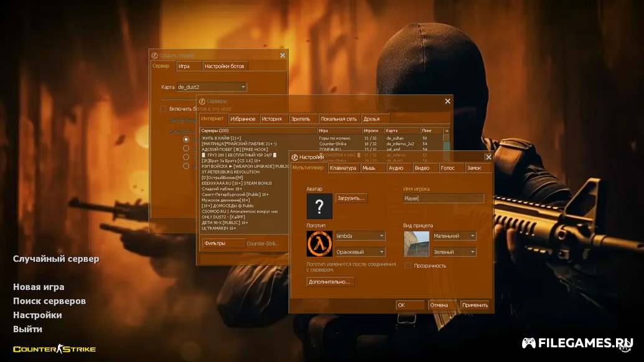Click the crosshair preview thumbnail
Viewport: 644px width, 362px height.
[x=416, y=243]
